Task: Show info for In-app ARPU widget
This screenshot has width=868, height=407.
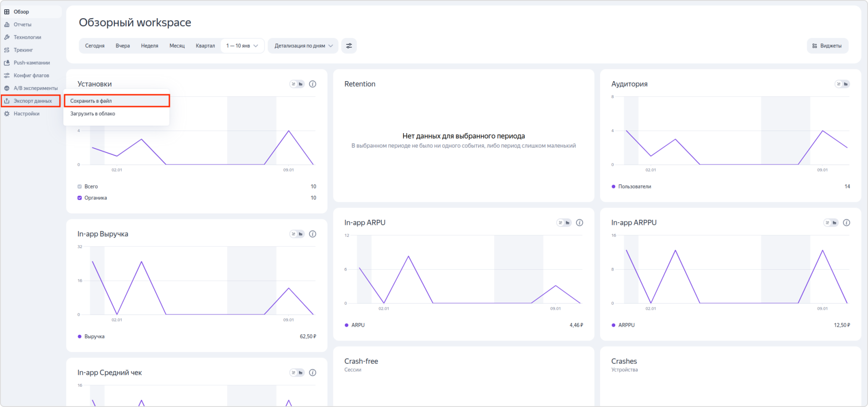Action: [x=580, y=223]
